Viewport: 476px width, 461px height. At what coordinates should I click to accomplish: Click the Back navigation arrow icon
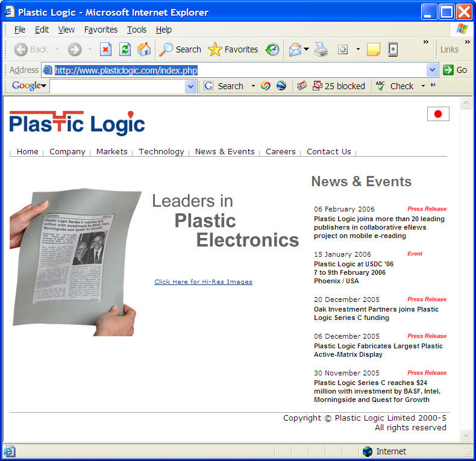(21, 49)
